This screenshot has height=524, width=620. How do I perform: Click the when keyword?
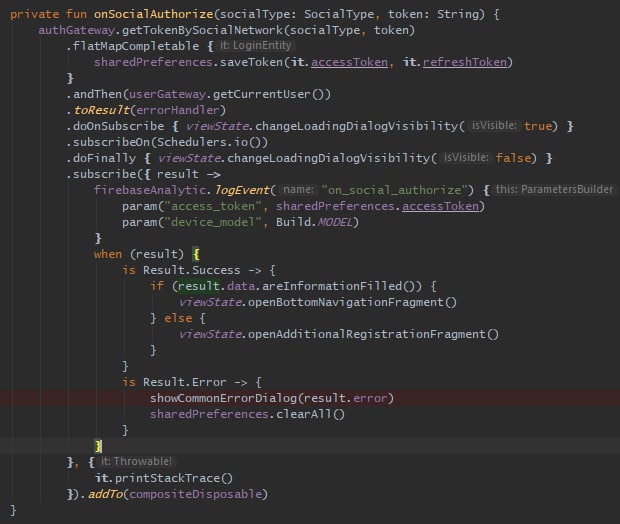click(108, 254)
